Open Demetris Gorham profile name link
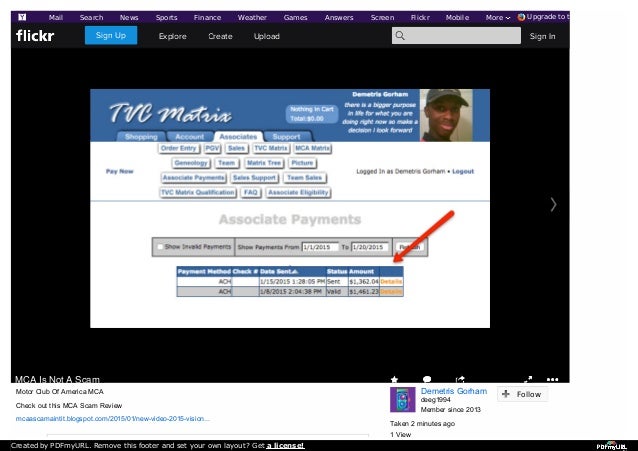The height and width of the screenshot is (451, 638). tap(454, 391)
